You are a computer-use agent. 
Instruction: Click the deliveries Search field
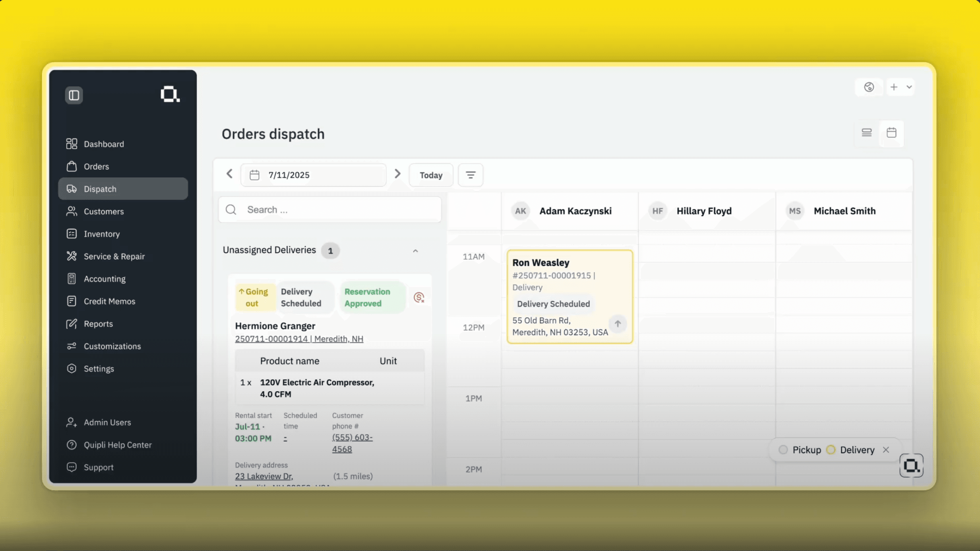330,210
